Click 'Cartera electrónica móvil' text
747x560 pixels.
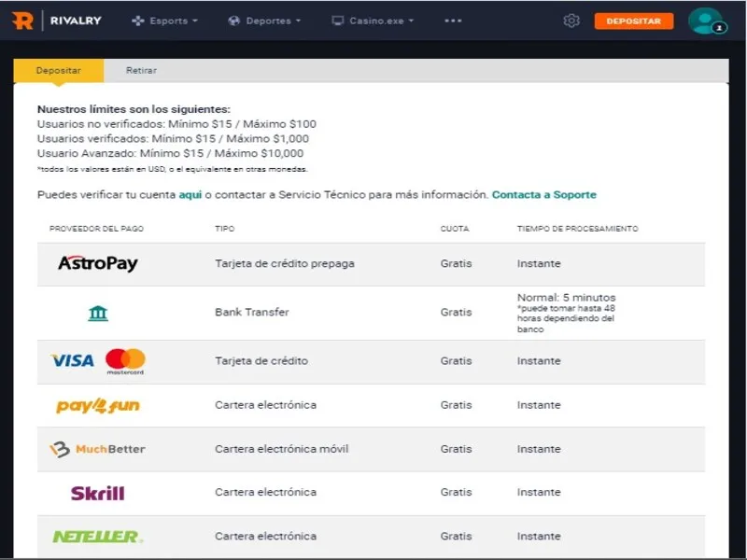click(x=282, y=449)
